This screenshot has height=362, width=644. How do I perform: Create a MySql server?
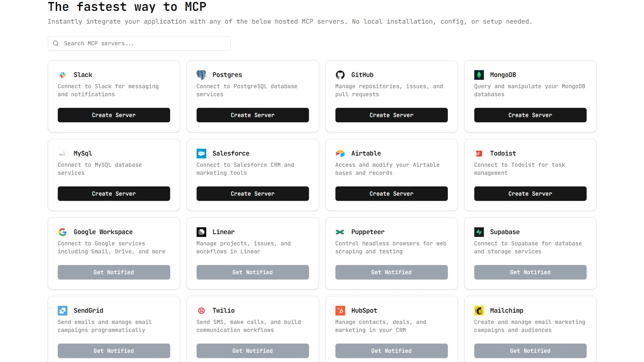pos(114,194)
